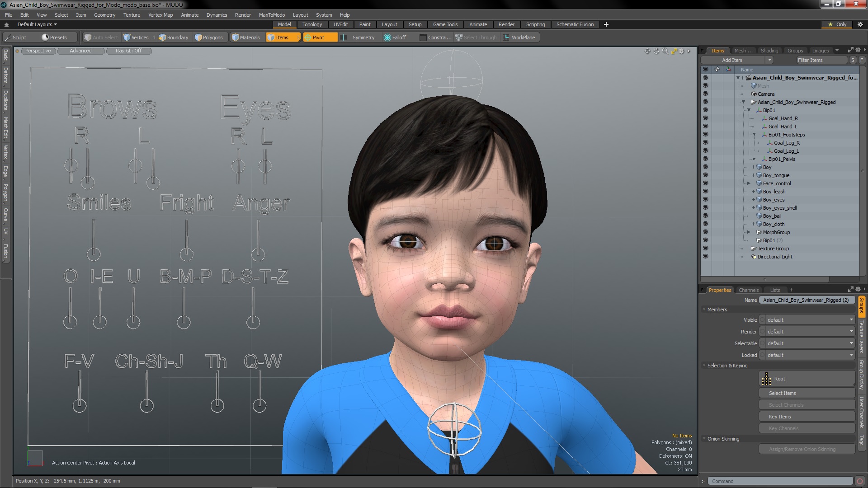Click the Smiles slider knob in viewport
The width and height of the screenshot is (868, 488).
pyautogui.click(x=94, y=254)
